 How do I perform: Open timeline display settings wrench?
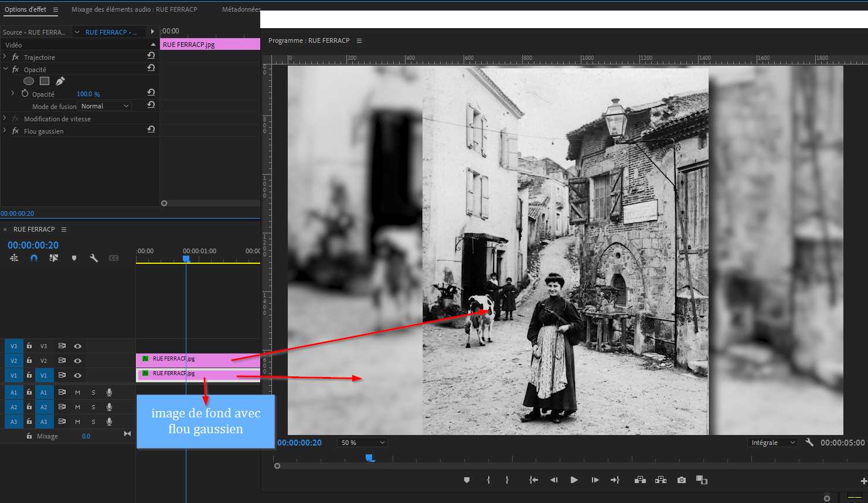tap(93, 258)
